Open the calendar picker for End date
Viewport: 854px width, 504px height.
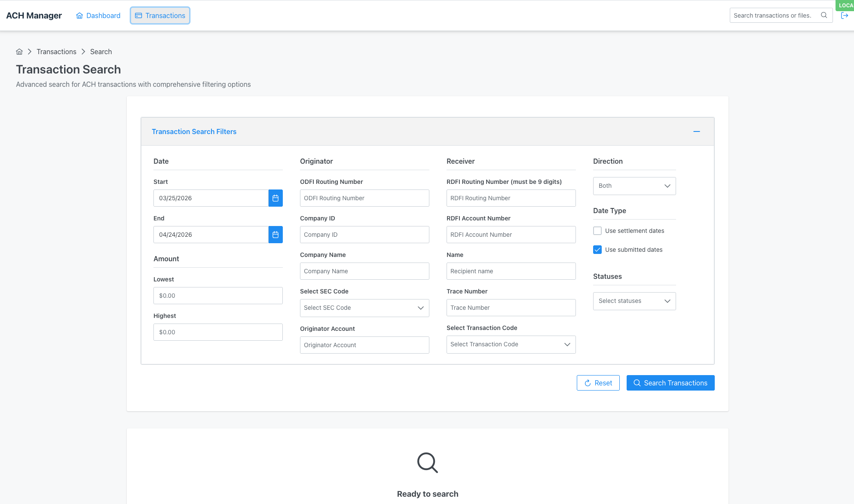275,235
